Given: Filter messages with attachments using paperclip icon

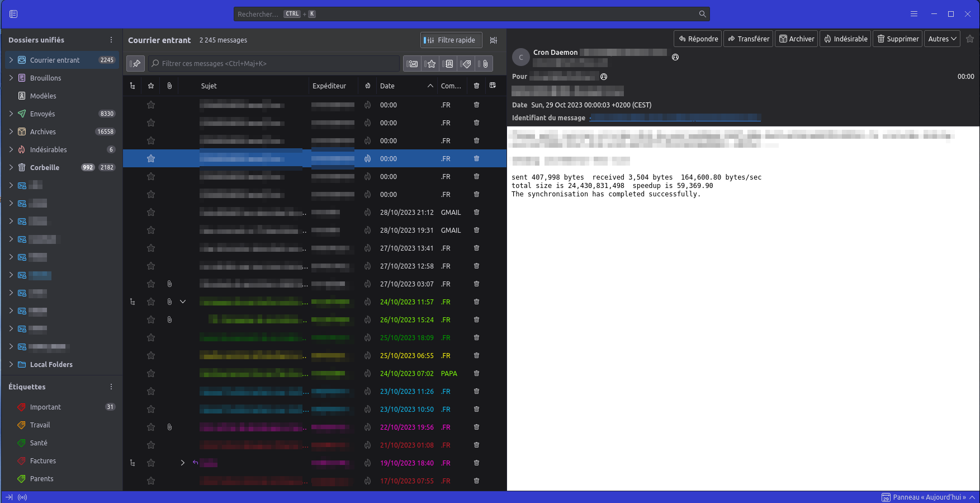Looking at the screenshot, I should 485,64.
